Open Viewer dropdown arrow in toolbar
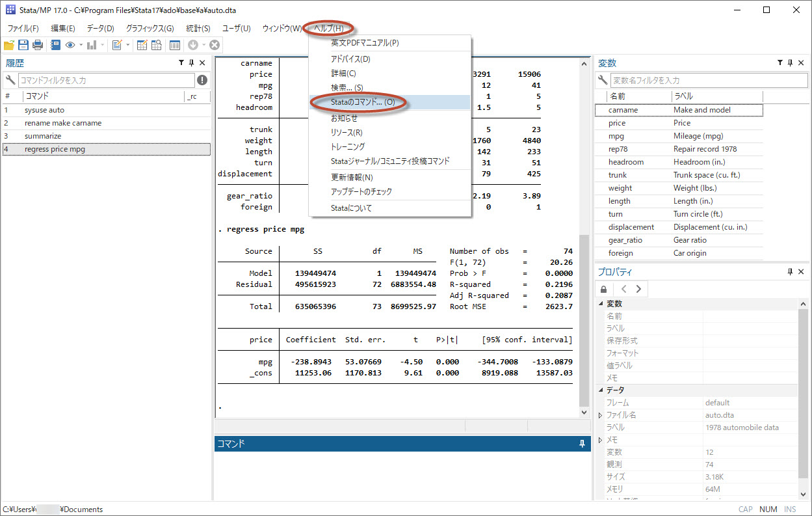This screenshot has height=516, width=812. (x=81, y=45)
